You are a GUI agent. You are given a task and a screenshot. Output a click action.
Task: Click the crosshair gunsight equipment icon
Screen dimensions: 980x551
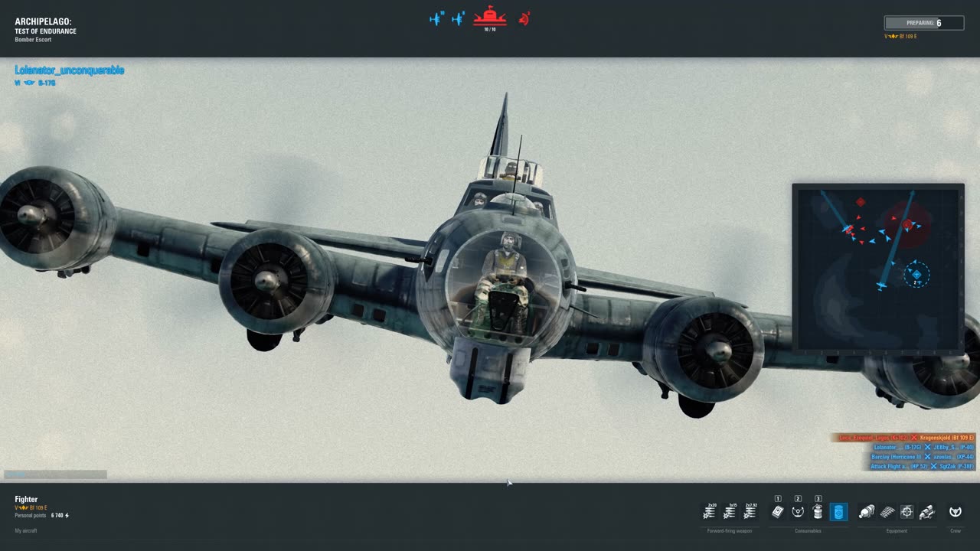tap(907, 512)
